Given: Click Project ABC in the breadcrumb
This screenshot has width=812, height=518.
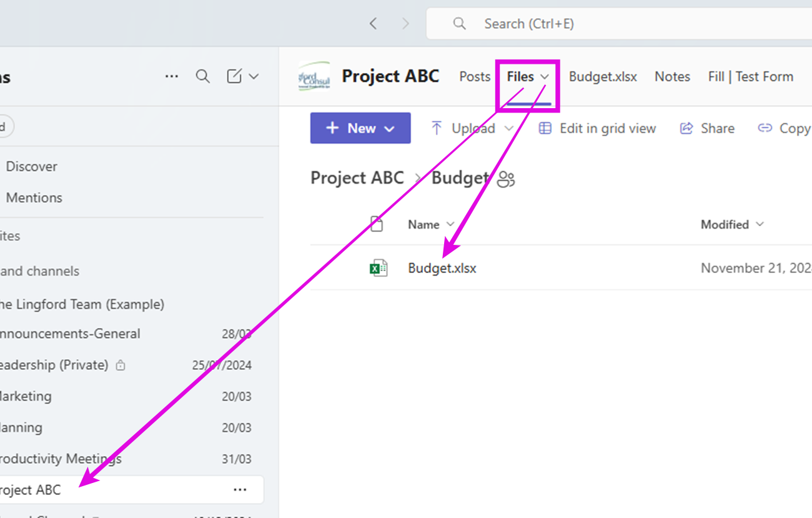Looking at the screenshot, I should (357, 178).
